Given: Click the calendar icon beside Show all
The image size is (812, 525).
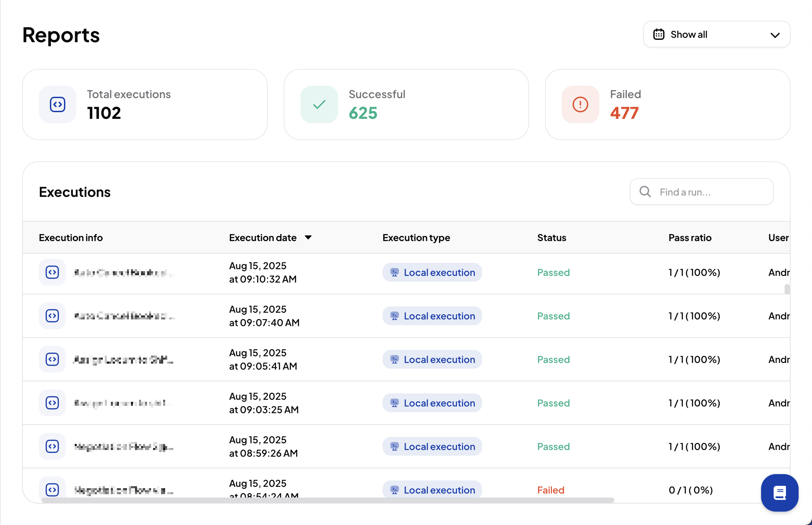Looking at the screenshot, I should (659, 34).
